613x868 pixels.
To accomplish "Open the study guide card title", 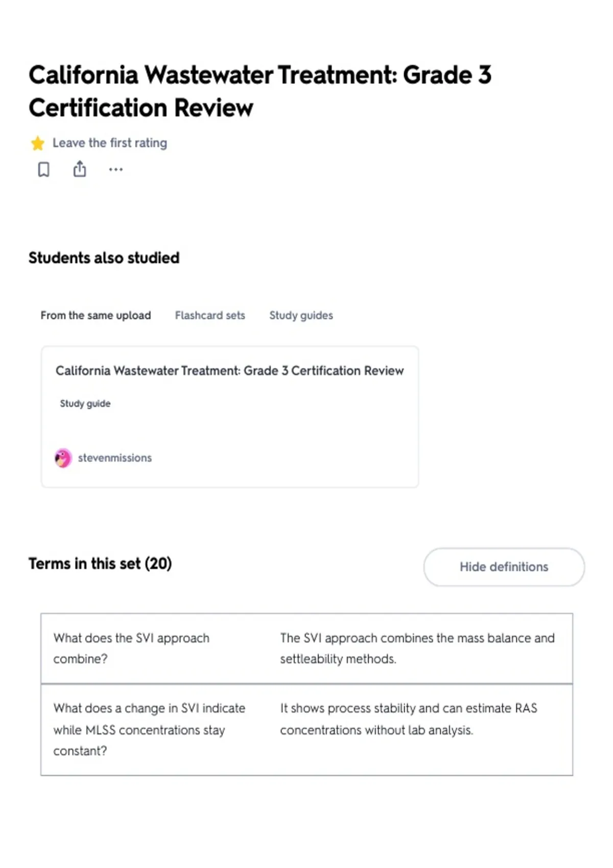I will [x=230, y=371].
